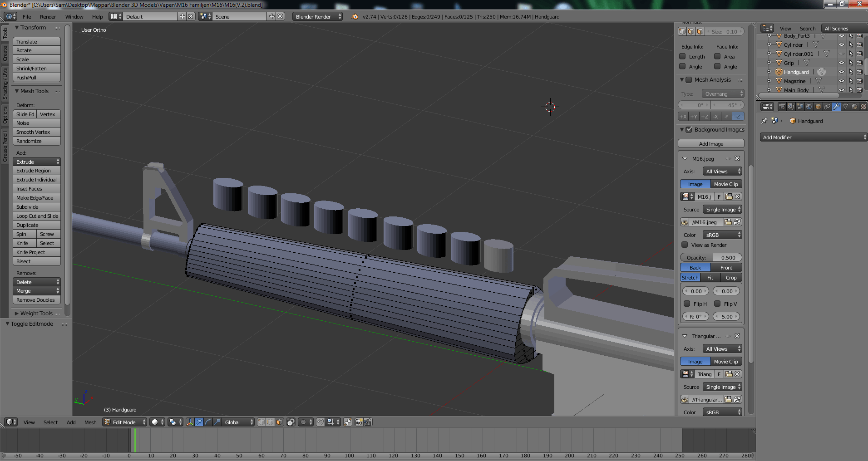Expand Grip object in outliner tree
868x461 pixels.
[x=769, y=63]
